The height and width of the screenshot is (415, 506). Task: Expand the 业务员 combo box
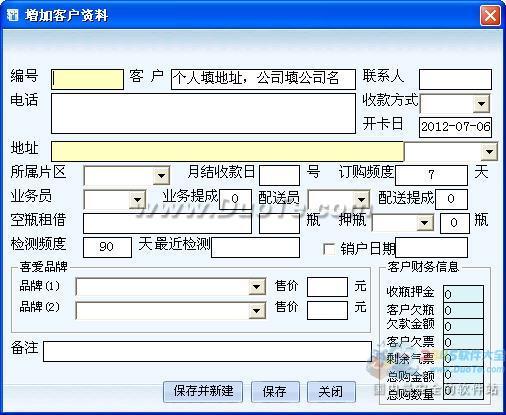point(137,200)
